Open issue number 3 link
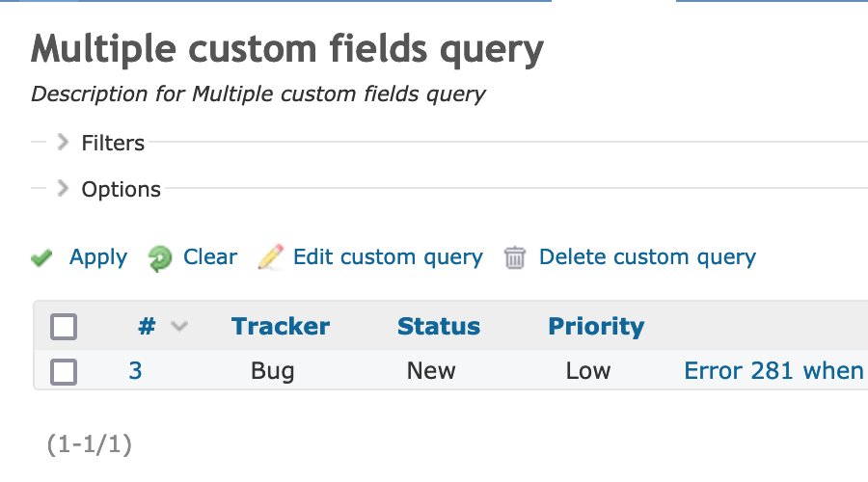 point(136,371)
